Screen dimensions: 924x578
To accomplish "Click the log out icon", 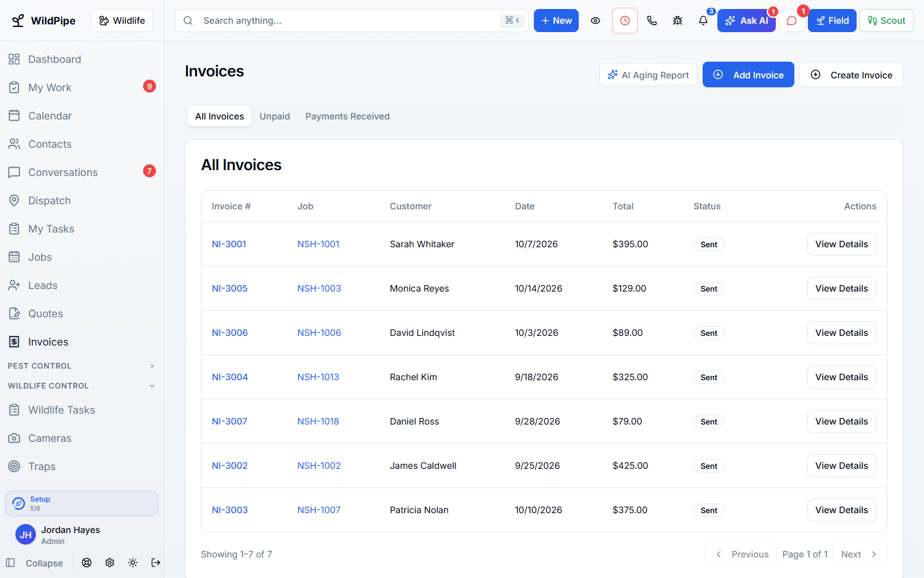I will 156,563.
